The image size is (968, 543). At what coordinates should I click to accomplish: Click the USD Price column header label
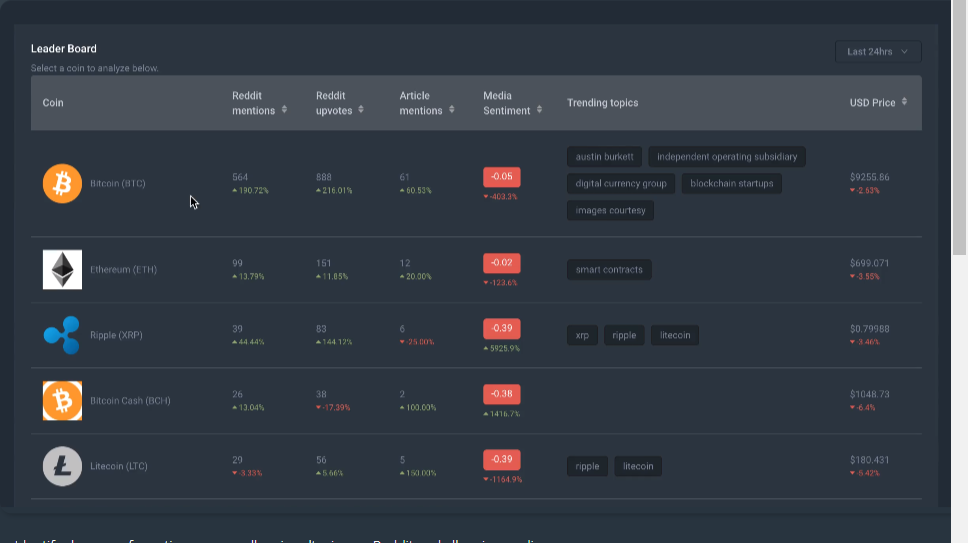pyautogui.click(x=872, y=102)
